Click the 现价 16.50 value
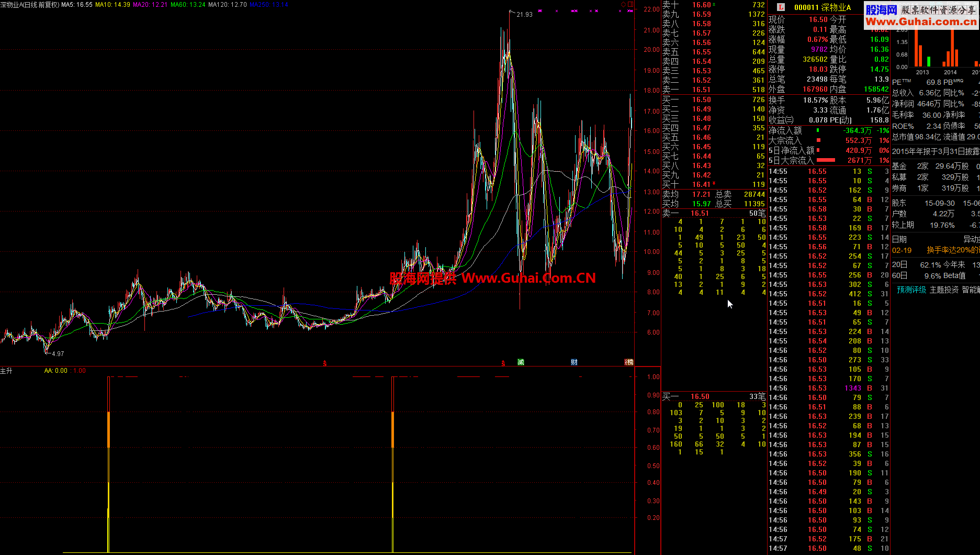 (x=818, y=19)
